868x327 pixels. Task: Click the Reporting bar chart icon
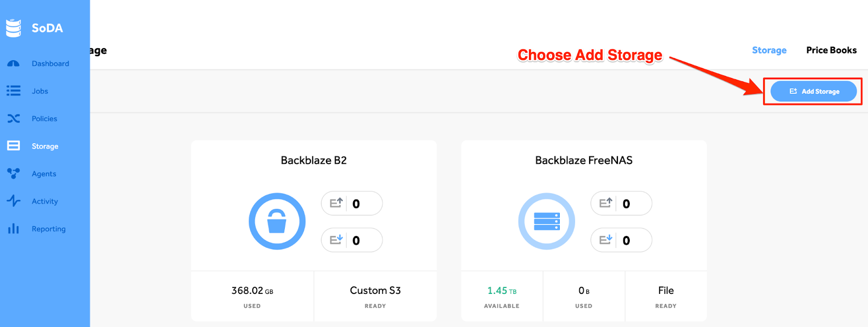click(14, 229)
